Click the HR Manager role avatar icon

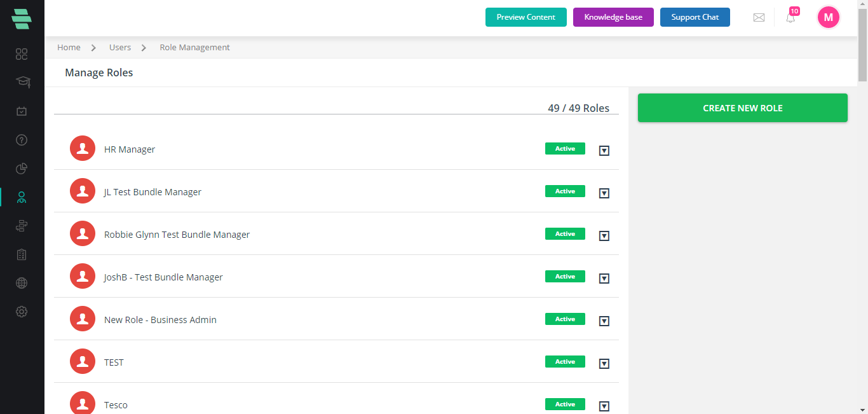click(x=83, y=148)
